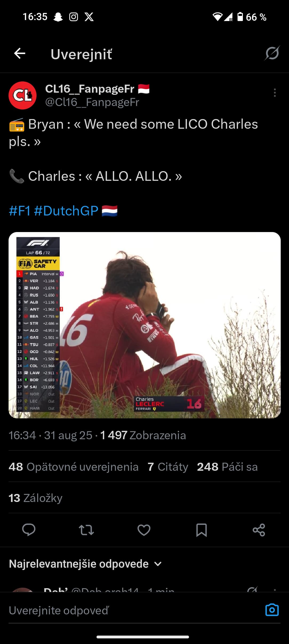Open the reply speech-bubble icon
This screenshot has height=644, width=289.
[x=29, y=530]
